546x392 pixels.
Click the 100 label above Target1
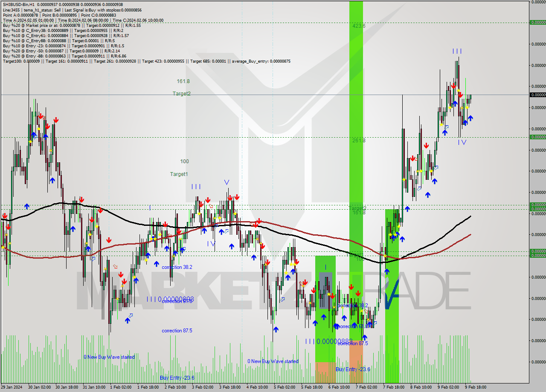(184, 161)
